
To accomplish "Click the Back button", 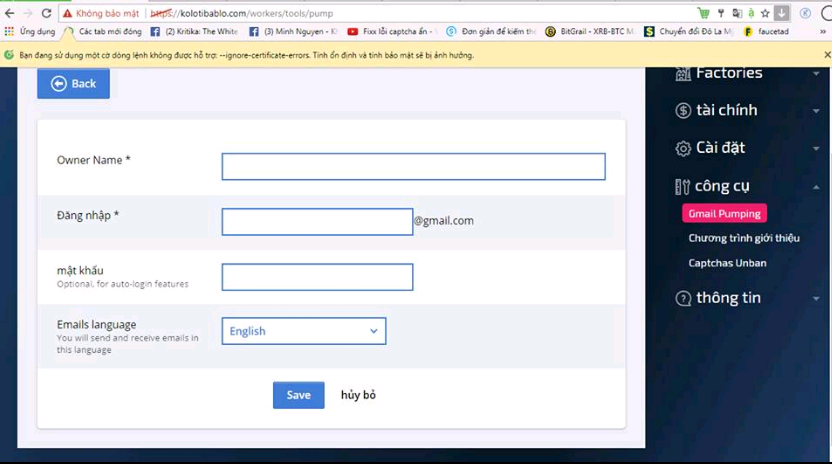I will (x=73, y=83).
